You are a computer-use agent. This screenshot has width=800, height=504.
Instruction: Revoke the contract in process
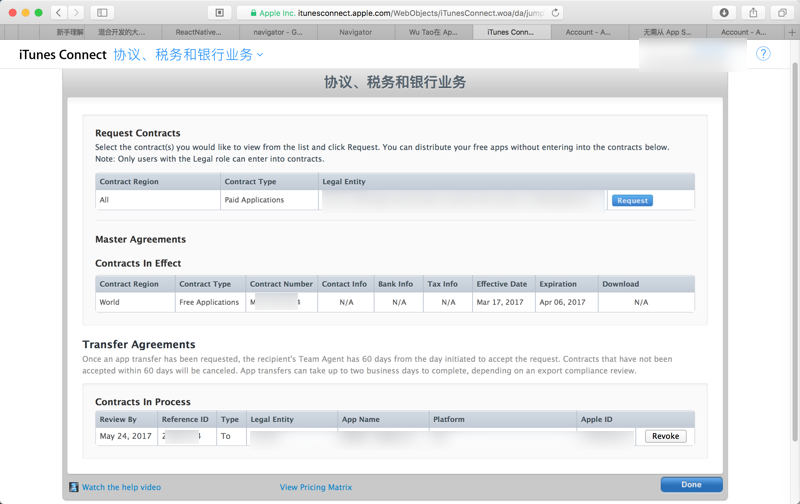pos(665,436)
